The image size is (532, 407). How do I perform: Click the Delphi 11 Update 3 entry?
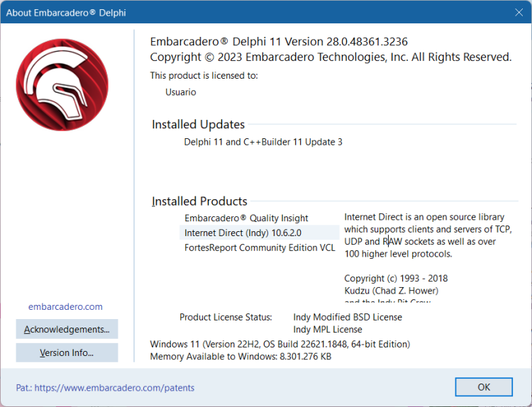pyautogui.click(x=263, y=142)
